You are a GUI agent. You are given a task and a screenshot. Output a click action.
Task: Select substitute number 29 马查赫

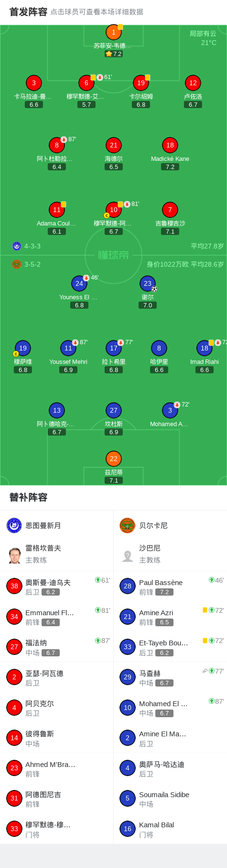[170, 677]
